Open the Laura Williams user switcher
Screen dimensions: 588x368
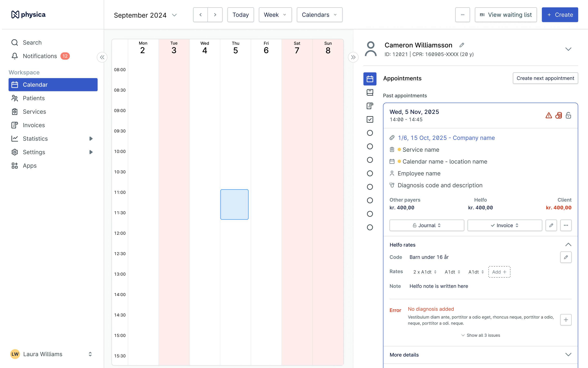tap(51, 354)
